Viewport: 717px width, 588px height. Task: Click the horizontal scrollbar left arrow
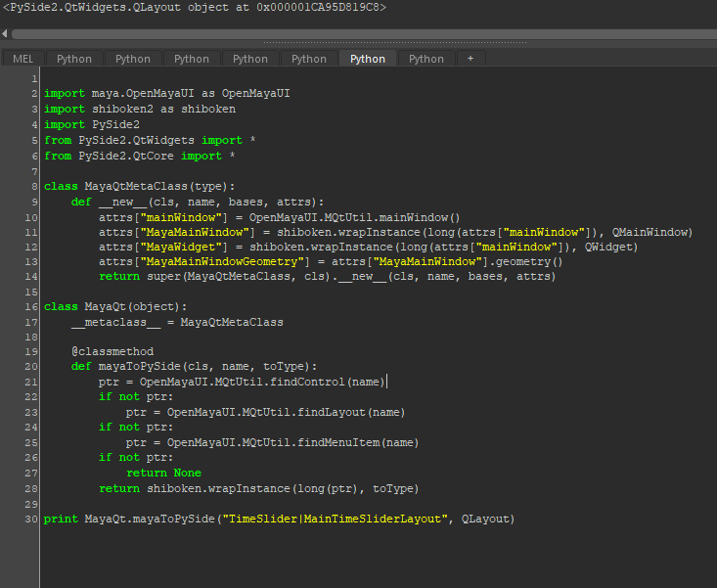coord(5,33)
